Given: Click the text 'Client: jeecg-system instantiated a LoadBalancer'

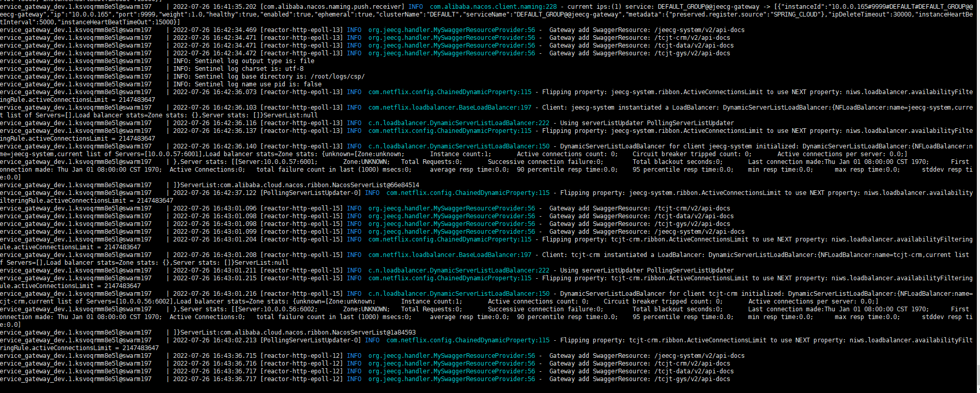Looking at the screenshot, I should click(629, 108).
